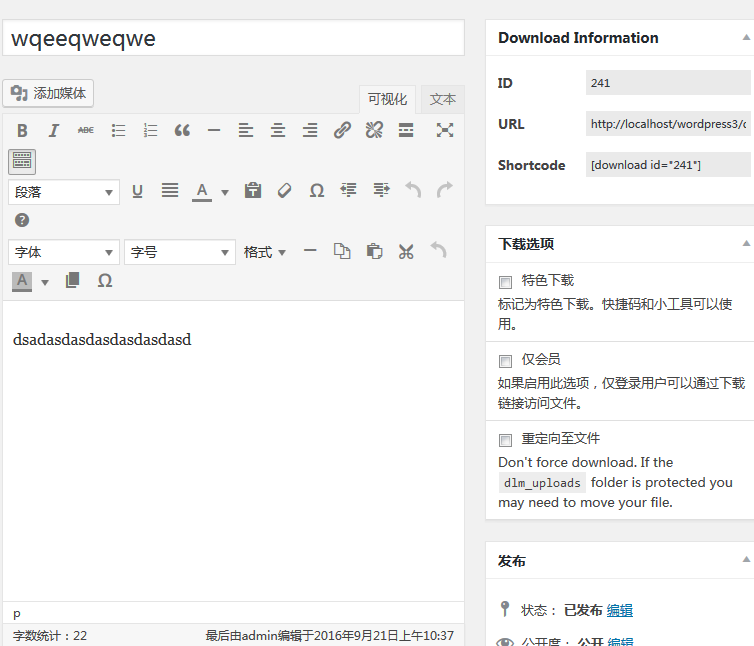Expand the 字体 font family dropdown
Image resolution: width=754 pixels, height=646 pixels.
point(64,253)
